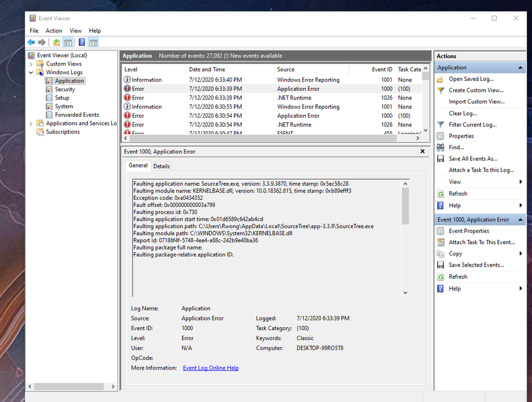Viewport: 532px width, 402px height.
Task: Click Refresh icon under Event 1000 section
Action: 440,277
